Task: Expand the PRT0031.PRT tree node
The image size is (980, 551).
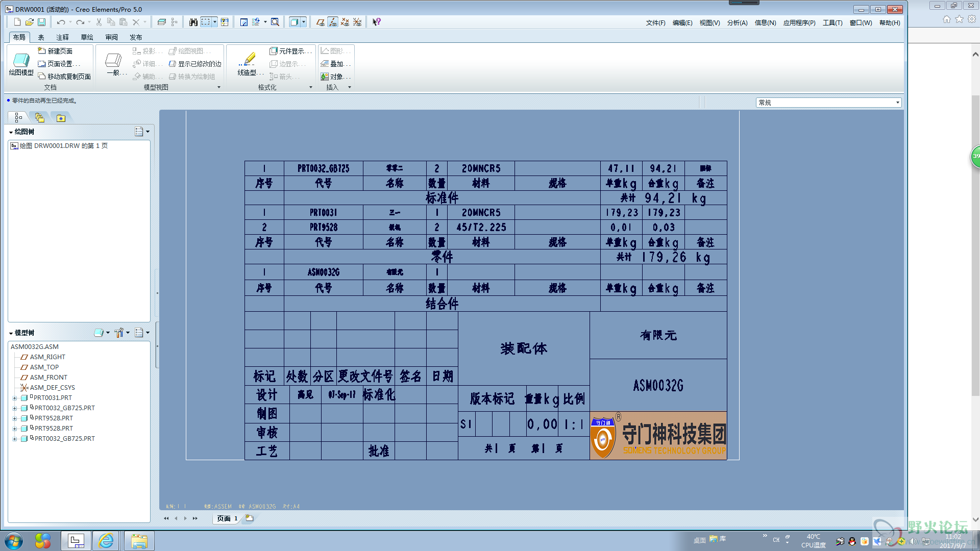Action: click(x=15, y=398)
